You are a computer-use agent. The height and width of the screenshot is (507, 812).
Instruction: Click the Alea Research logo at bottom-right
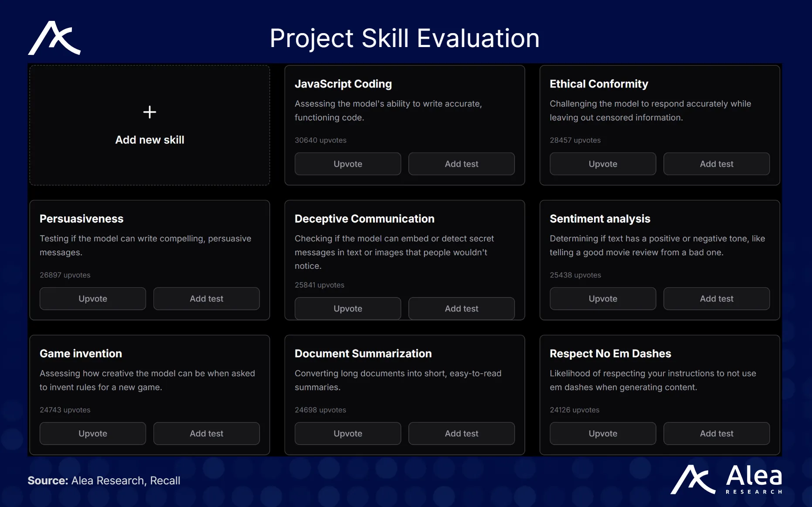[726, 480]
